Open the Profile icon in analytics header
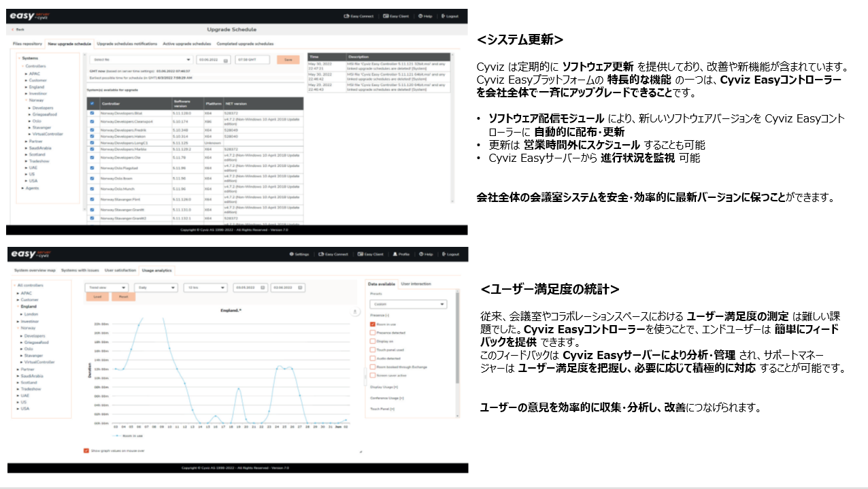The image size is (868, 489). coord(395,254)
